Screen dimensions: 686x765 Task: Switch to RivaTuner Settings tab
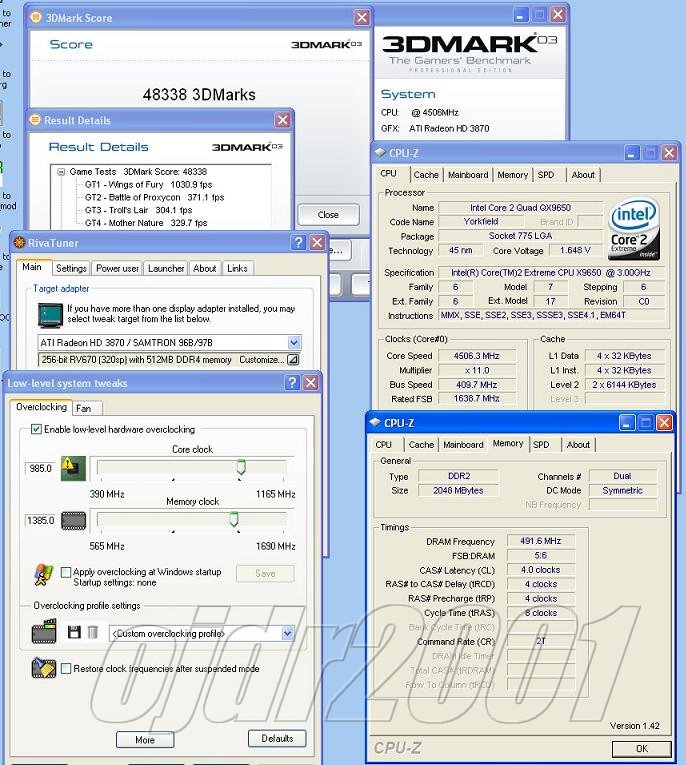(x=71, y=268)
